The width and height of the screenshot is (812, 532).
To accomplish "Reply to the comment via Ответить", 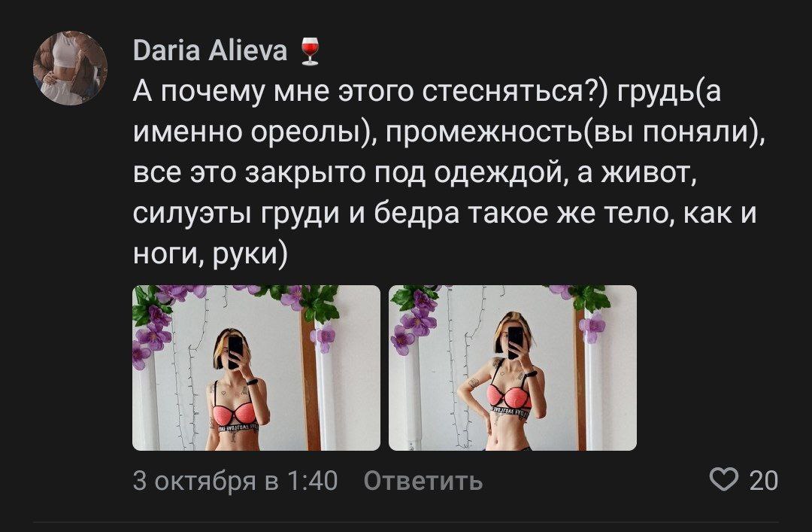I will coord(423,481).
